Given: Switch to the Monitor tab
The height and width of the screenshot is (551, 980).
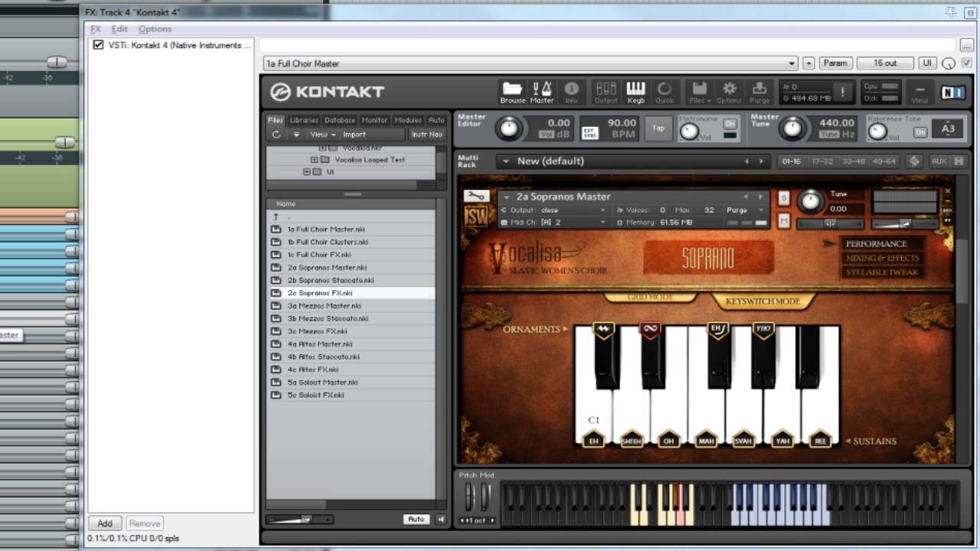Looking at the screenshot, I should tap(374, 120).
